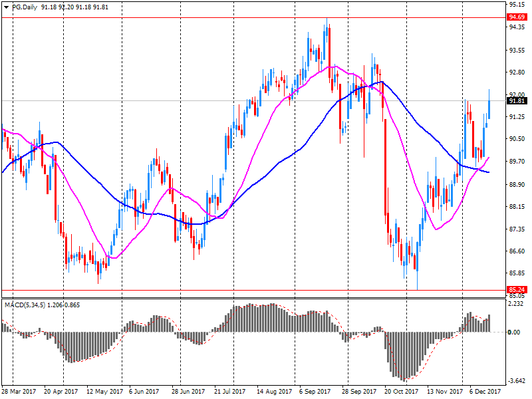532x399 pixels.
Task: Open the chart menu triangle beside PG,Daily
Action: click(6, 7)
